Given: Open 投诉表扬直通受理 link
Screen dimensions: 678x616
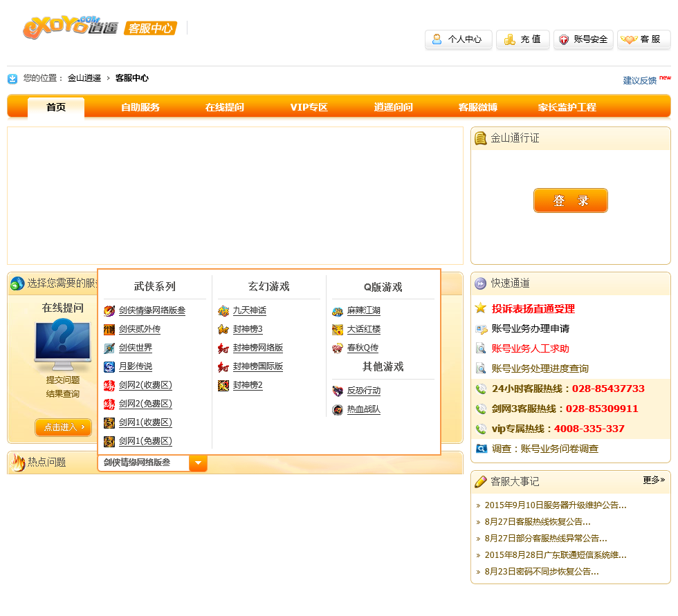Looking at the screenshot, I should click(x=533, y=309).
